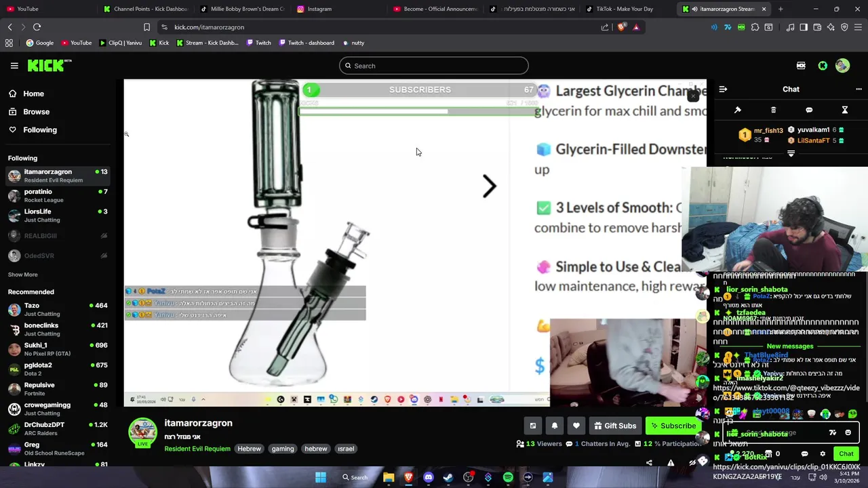Click the notification bell under the stream
The height and width of the screenshot is (488, 868).
click(555, 426)
